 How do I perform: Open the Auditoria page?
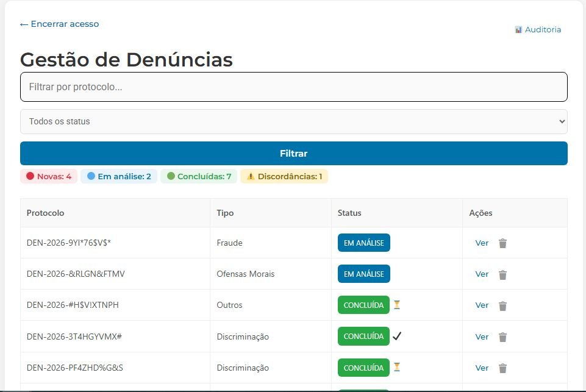(x=537, y=29)
